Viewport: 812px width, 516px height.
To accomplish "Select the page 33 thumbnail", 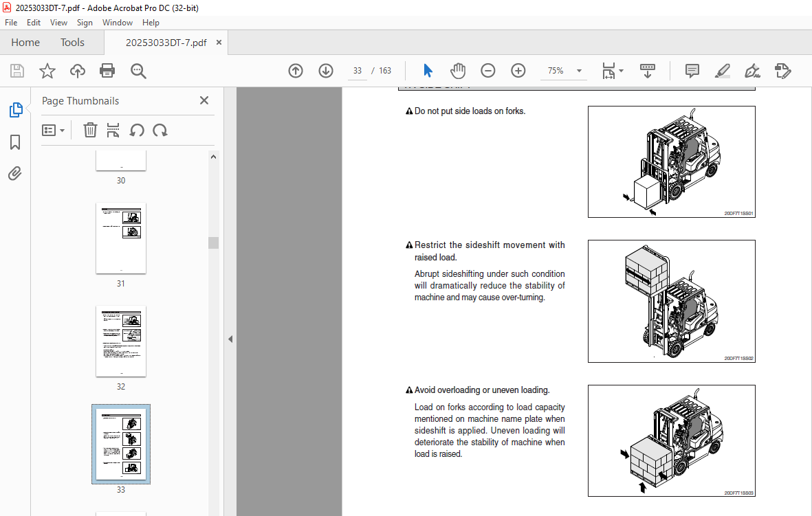I will coord(121,445).
